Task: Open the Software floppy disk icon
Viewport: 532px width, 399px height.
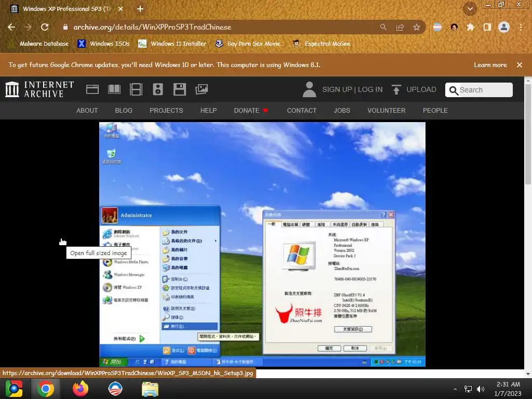Action: point(179,89)
